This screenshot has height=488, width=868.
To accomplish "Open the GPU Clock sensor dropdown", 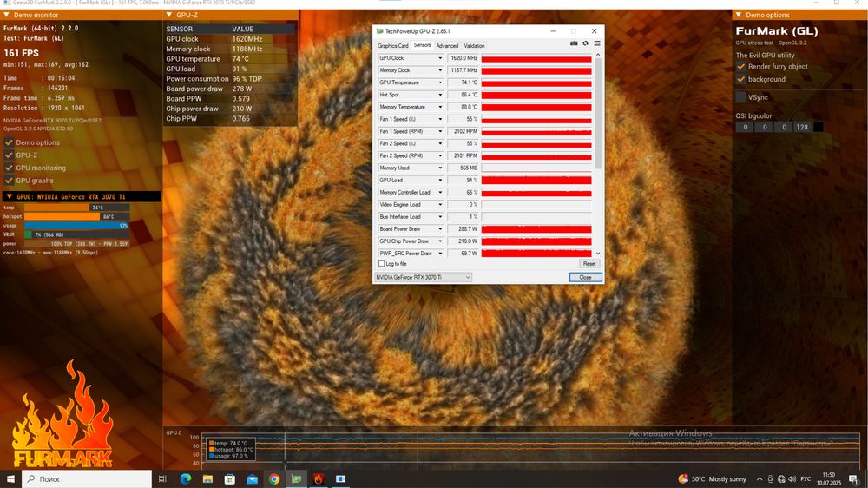I will click(440, 58).
